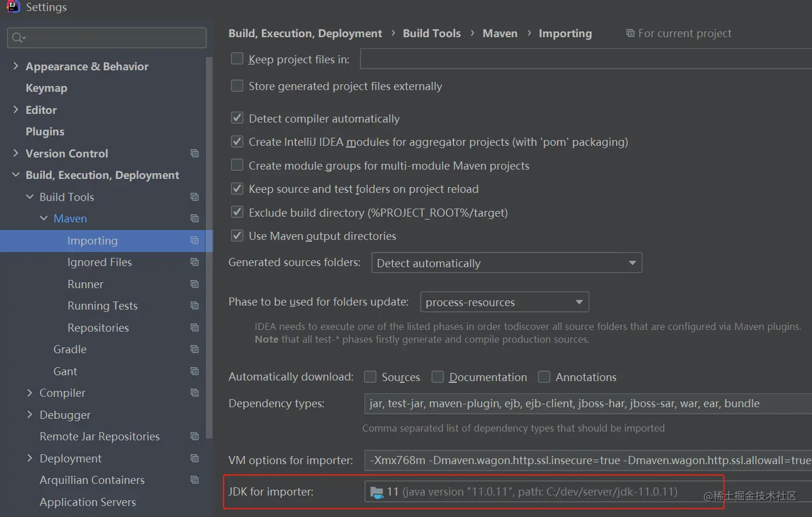Screen dimensions: 812x517
Task: Click the per-project icon next to Remote Jar Repositories
Action: (x=195, y=436)
